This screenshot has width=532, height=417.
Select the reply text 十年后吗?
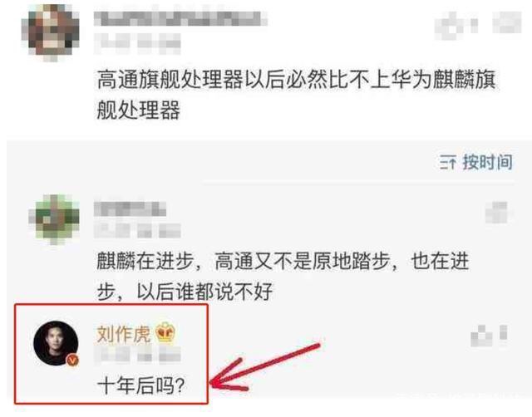(x=140, y=385)
